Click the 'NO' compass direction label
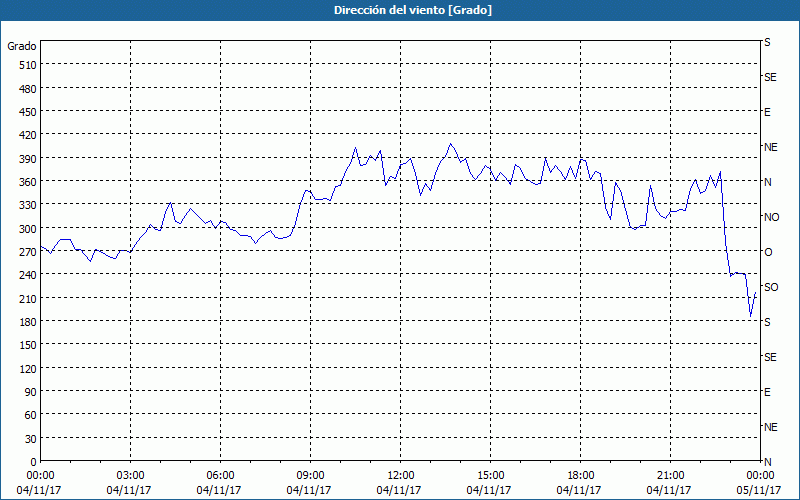The width and height of the screenshot is (800, 500). click(x=772, y=217)
